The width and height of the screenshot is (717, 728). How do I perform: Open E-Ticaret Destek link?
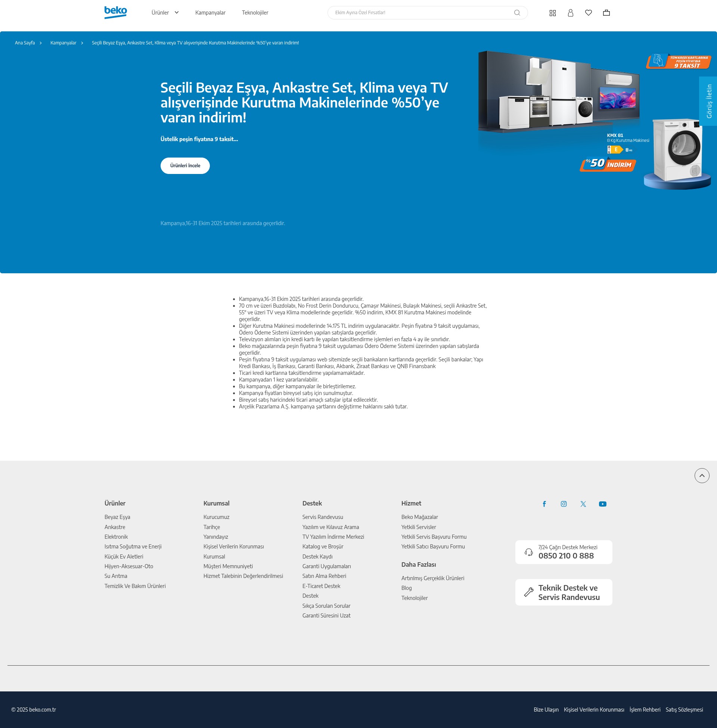(x=321, y=586)
